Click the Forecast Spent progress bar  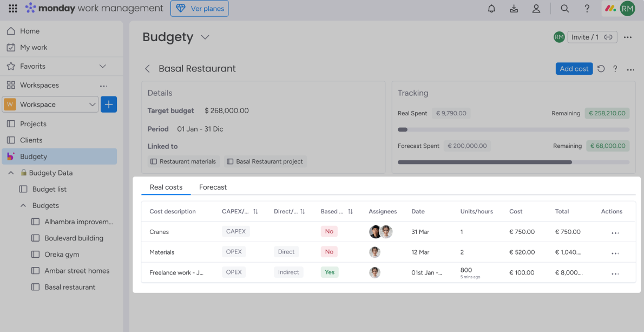click(513, 162)
